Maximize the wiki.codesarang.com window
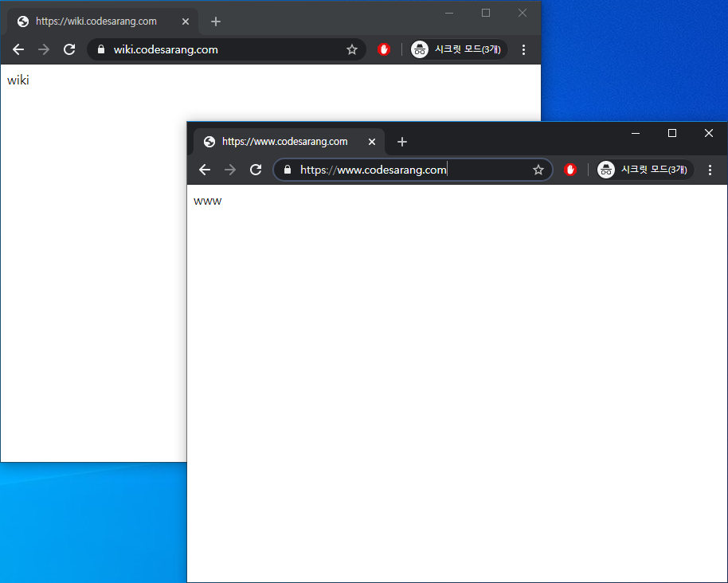This screenshot has width=728, height=583. click(486, 13)
